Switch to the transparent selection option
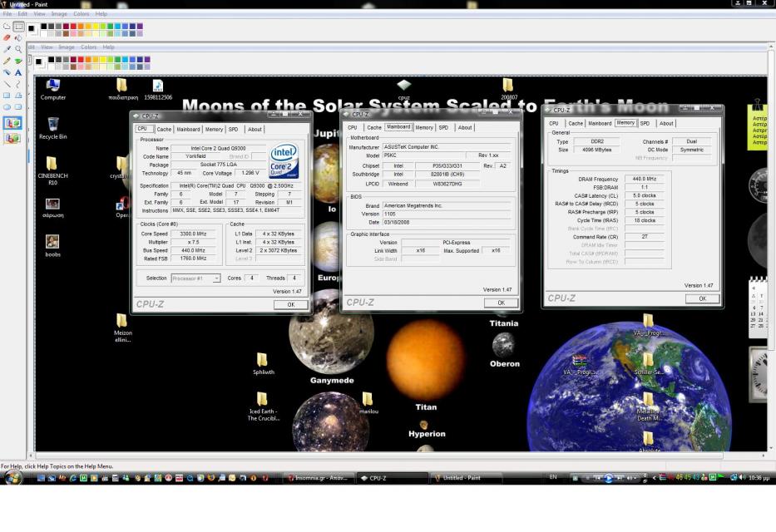Screen dimensions: 776x532 point(12,139)
